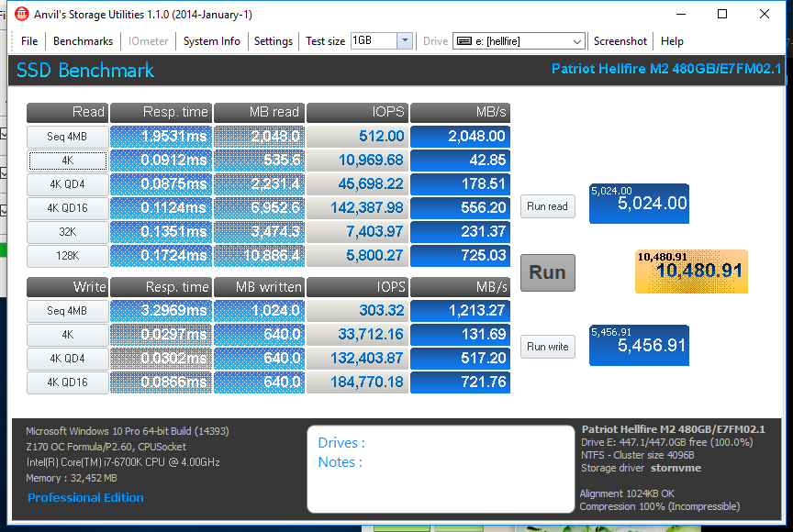
Task: Open the Help menu
Action: pos(672,41)
